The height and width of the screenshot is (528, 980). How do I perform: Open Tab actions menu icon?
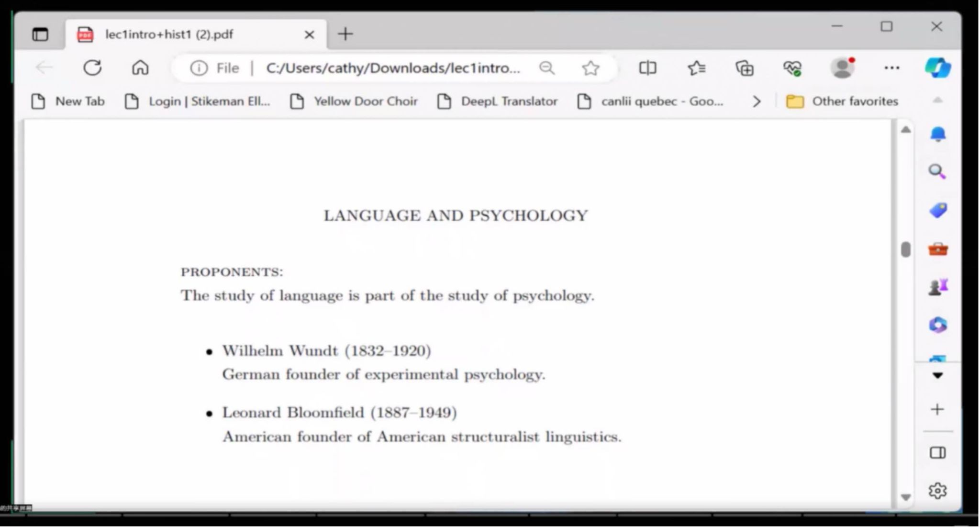pyautogui.click(x=40, y=34)
